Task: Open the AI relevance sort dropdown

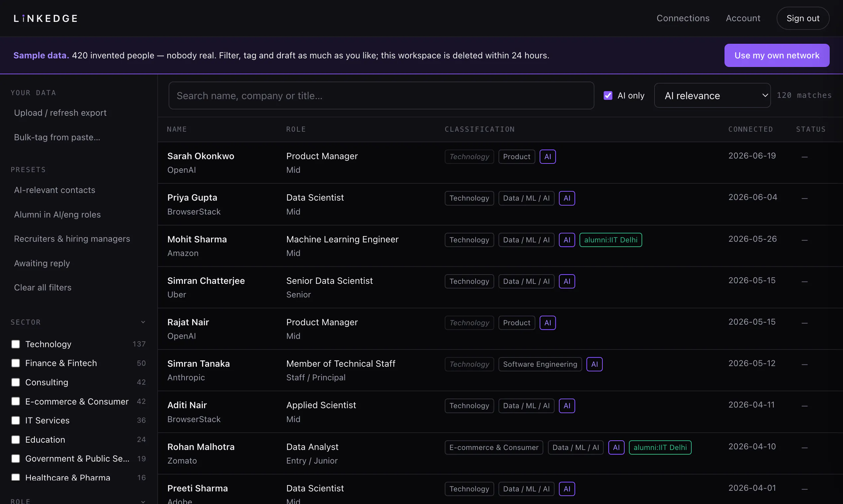Action: pyautogui.click(x=712, y=95)
